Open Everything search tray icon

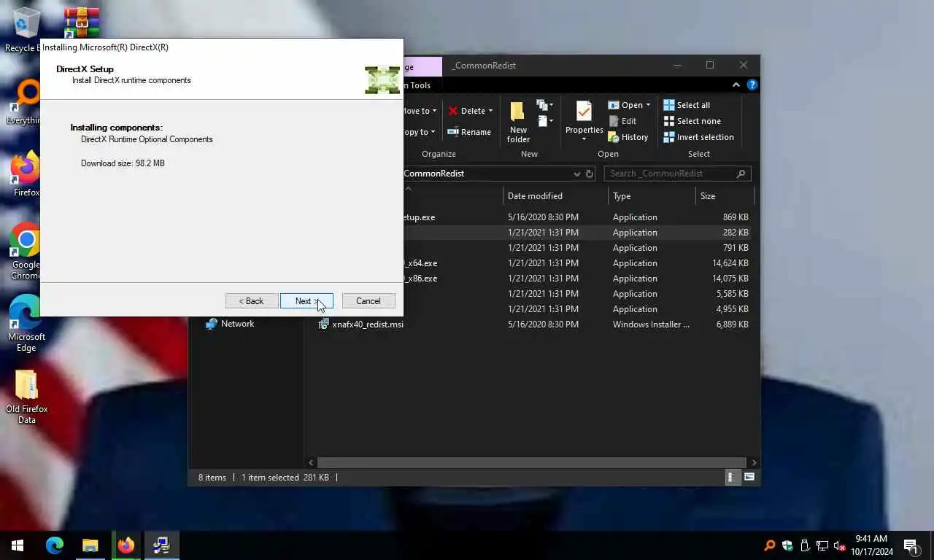pyautogui.click(x=770, y=545)
